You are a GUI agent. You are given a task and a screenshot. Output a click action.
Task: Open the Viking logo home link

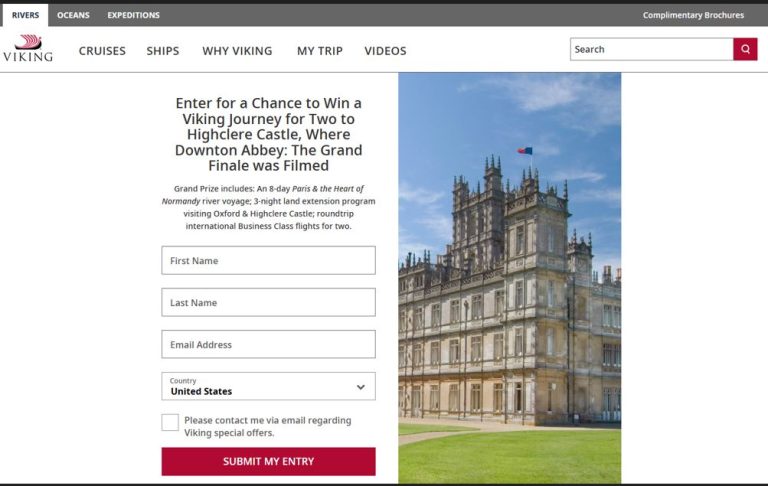click(x=28, y=48)
